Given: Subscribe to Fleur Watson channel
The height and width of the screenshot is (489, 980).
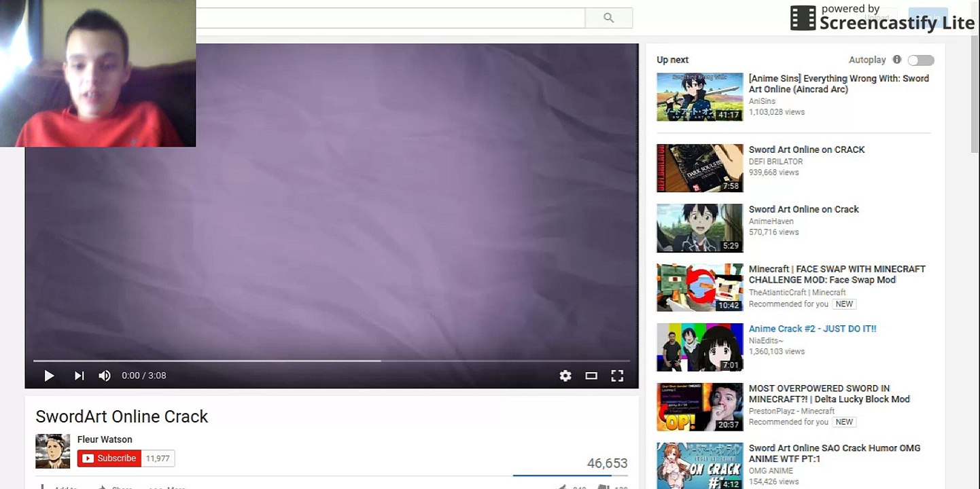Looking at the screenshot, I should pyautogui.click(x=109, y=458).
